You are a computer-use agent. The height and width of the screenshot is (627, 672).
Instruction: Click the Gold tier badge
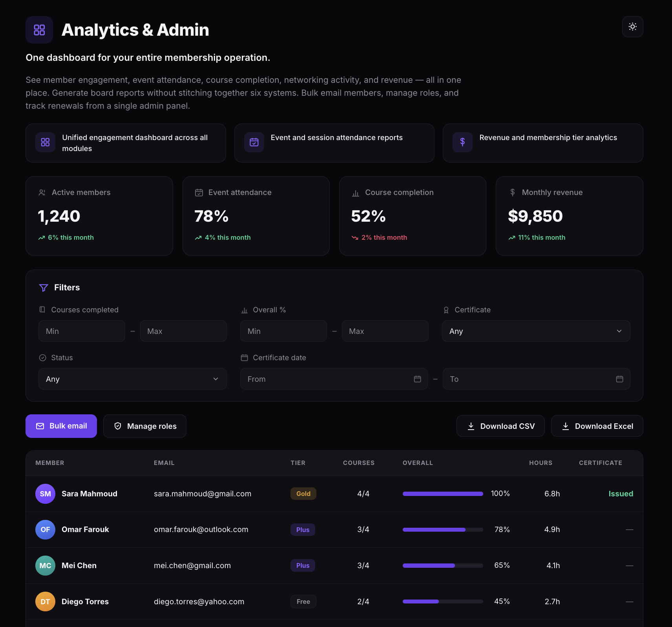click(303, 494)
